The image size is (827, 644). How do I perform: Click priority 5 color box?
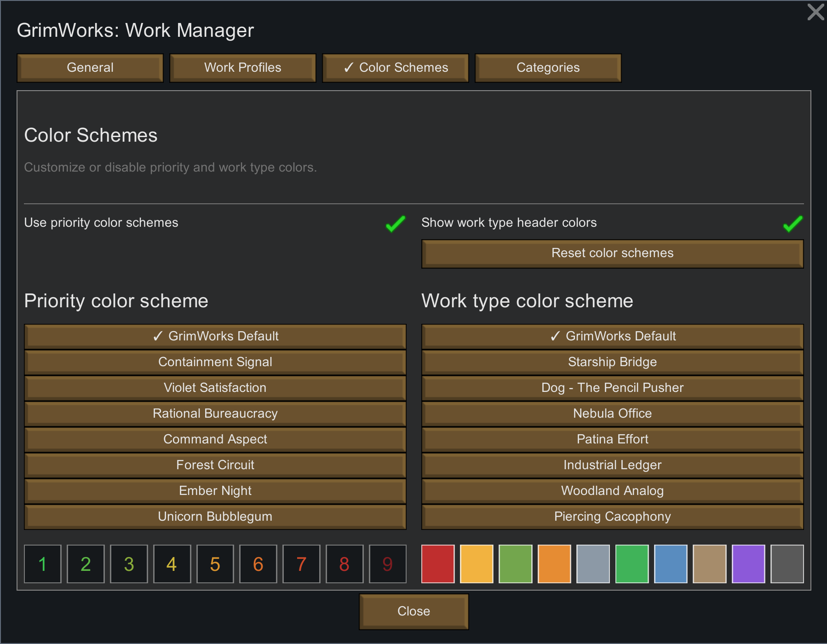[x=215, y=564]
